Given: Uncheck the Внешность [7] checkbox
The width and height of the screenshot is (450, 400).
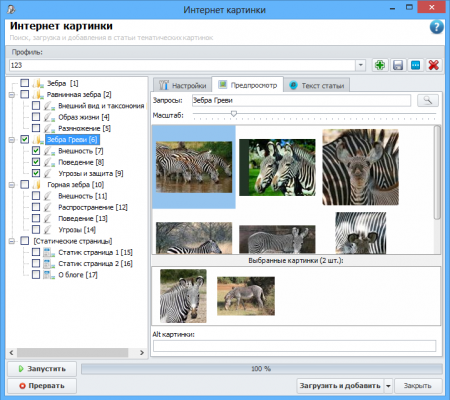Looking at the screenshot, I should pyautogui.click(x=36, y=151).
